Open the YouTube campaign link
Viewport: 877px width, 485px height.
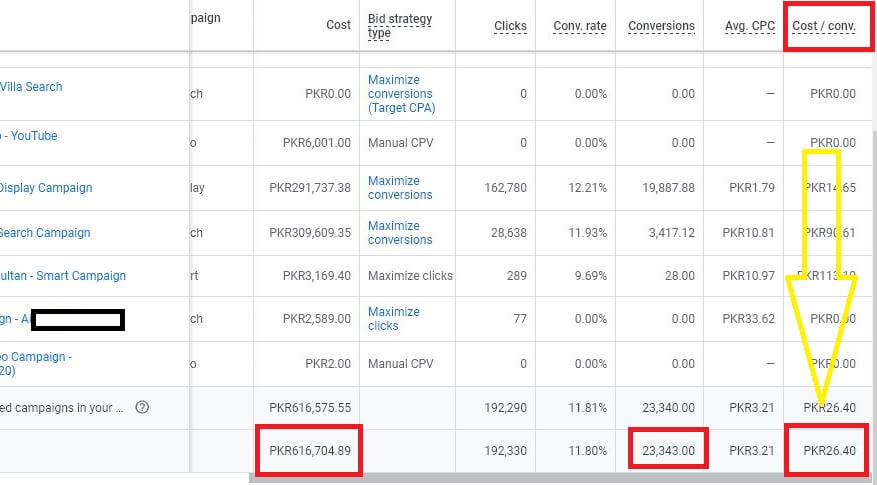[x=33, y=136]
